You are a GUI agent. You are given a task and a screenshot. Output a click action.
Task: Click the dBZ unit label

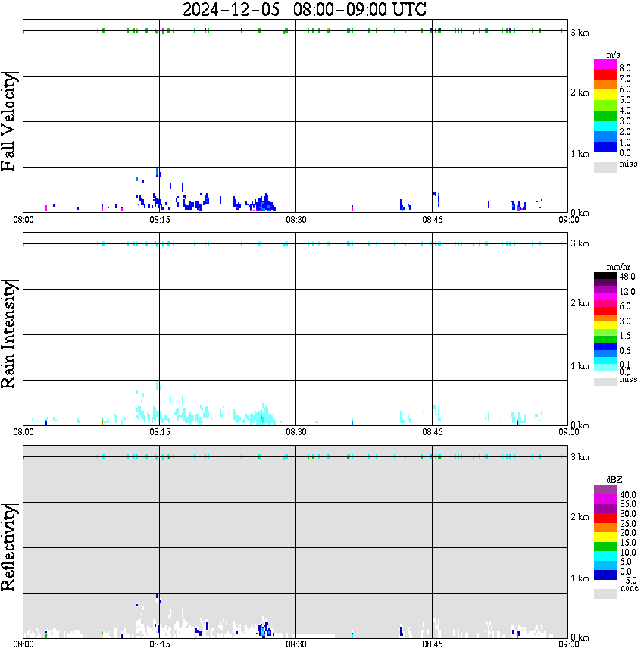[x=614, y=479]
